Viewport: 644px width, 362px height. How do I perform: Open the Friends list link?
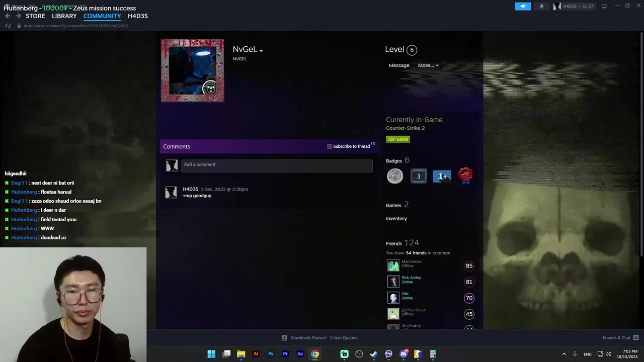394,243
